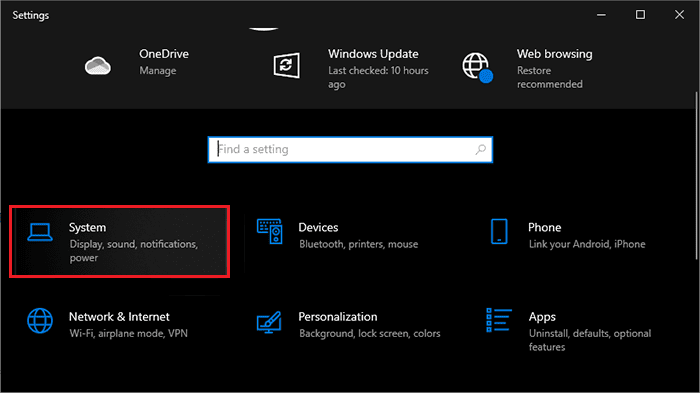
Task: Click the Apps list icon
Action: (x=499, y=320)
